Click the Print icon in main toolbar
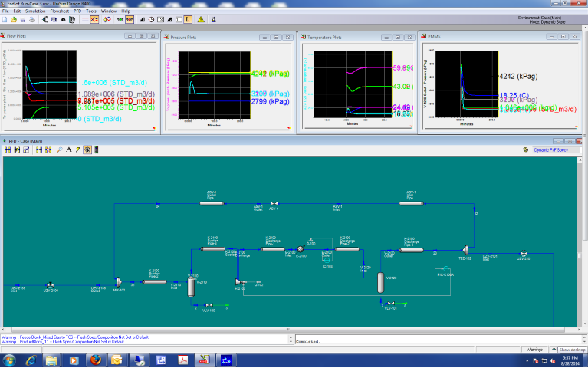This screenshot has width=588, height=368. click(32, 20)
